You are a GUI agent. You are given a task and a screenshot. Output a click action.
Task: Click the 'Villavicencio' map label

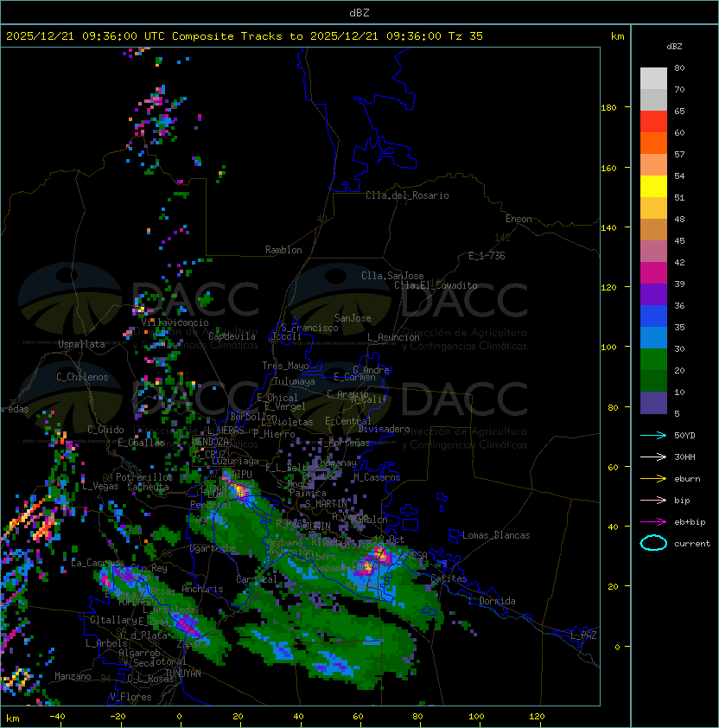click(175, 322)
